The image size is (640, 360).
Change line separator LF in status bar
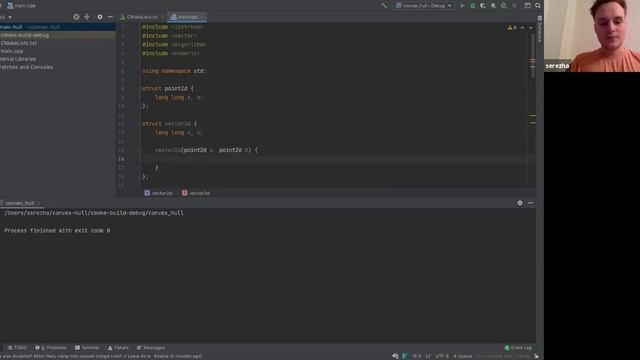pyautogui.click(x=428, y=356)
